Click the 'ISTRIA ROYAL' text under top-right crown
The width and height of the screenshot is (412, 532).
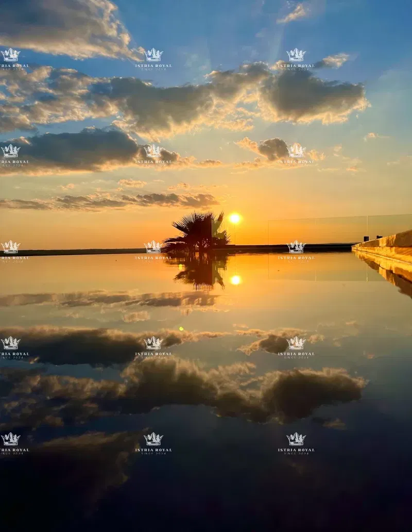point(296,65)
